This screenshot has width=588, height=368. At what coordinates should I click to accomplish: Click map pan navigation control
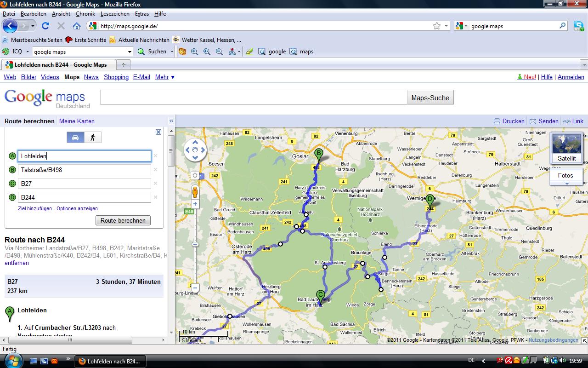click(195, 150)
